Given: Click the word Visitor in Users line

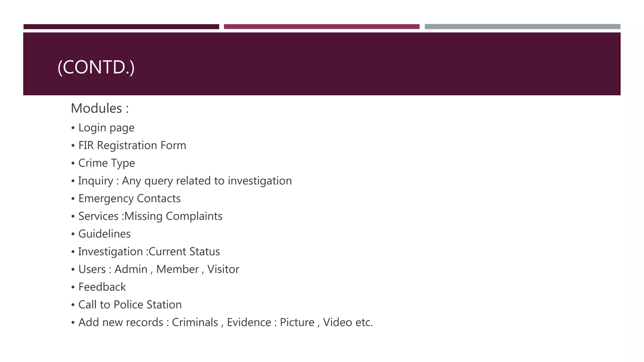Looking at the screenshot, I should [x=223, y=269].
